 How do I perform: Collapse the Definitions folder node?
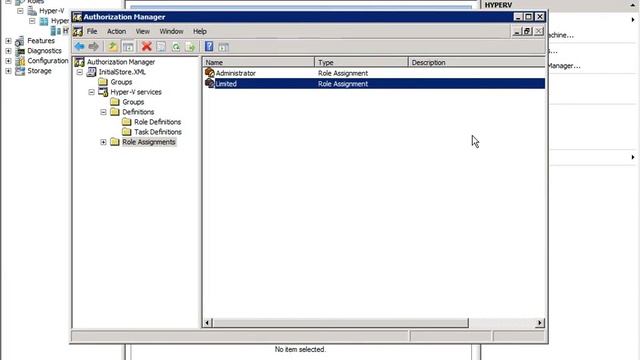104,112
